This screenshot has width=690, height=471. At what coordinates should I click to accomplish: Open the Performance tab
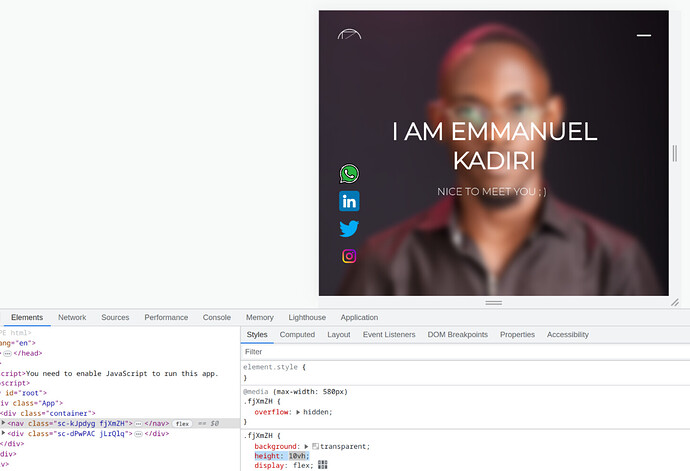tap(166, 317)
